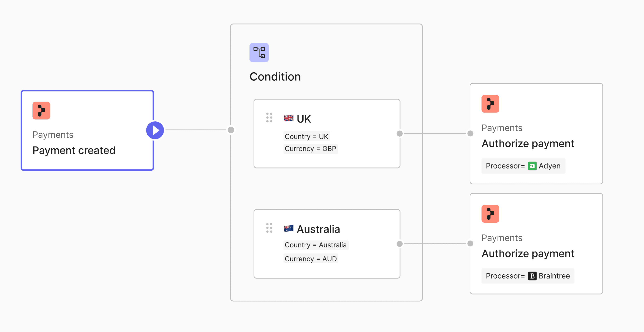The width and height of the screenshot is (644, 332).
Task: Click the green Adyen processor logo
Action: pos(532,166)
